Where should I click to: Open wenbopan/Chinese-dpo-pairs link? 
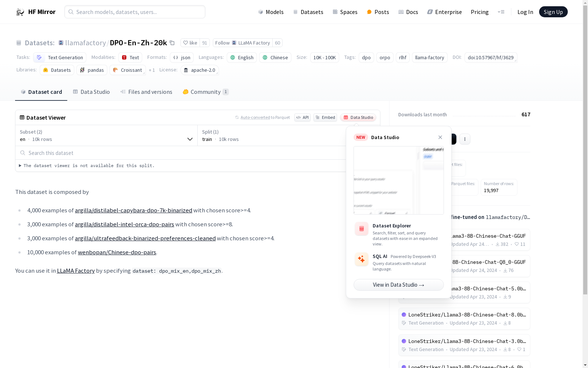tap(117, 252)
